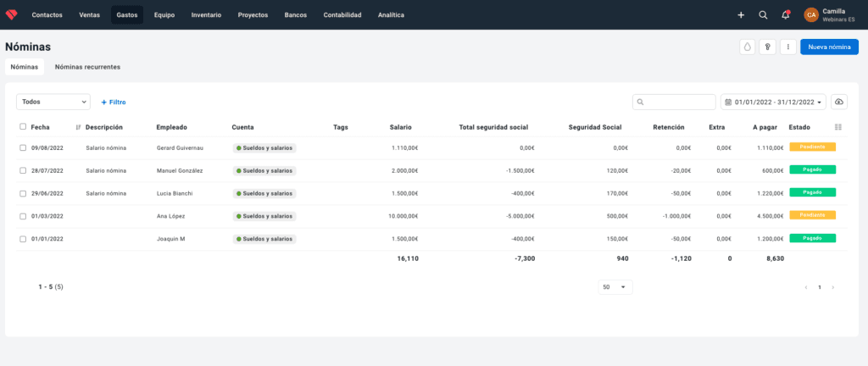This screenshot has height=366, width=868.
Task: Switch to the Nóminas recurrentes tab
Action: (x=87, y=67)
